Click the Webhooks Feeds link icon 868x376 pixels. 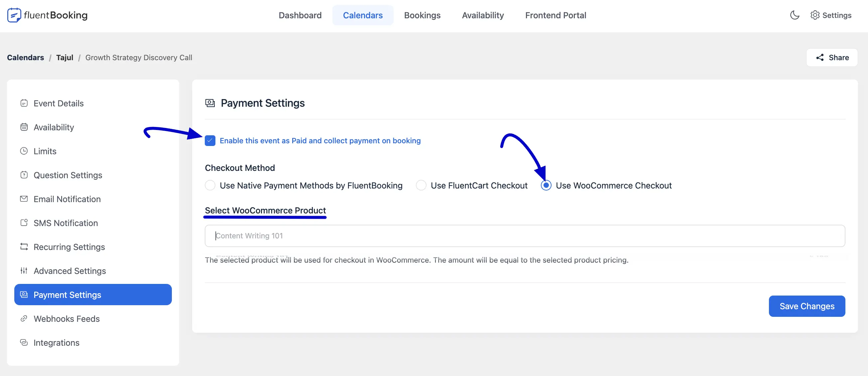pos(24,318)
